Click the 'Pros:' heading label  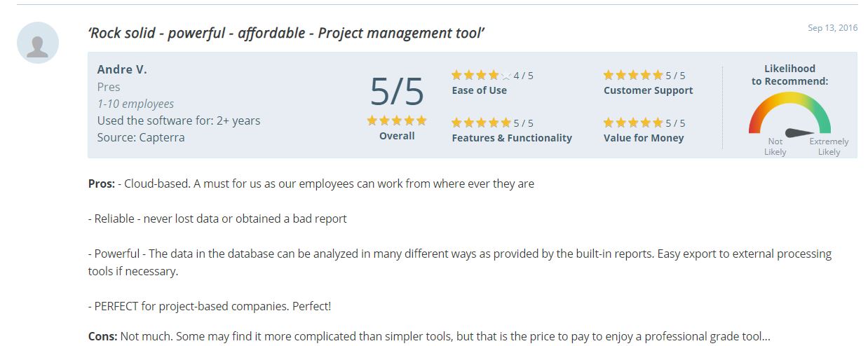click(101, 184)
